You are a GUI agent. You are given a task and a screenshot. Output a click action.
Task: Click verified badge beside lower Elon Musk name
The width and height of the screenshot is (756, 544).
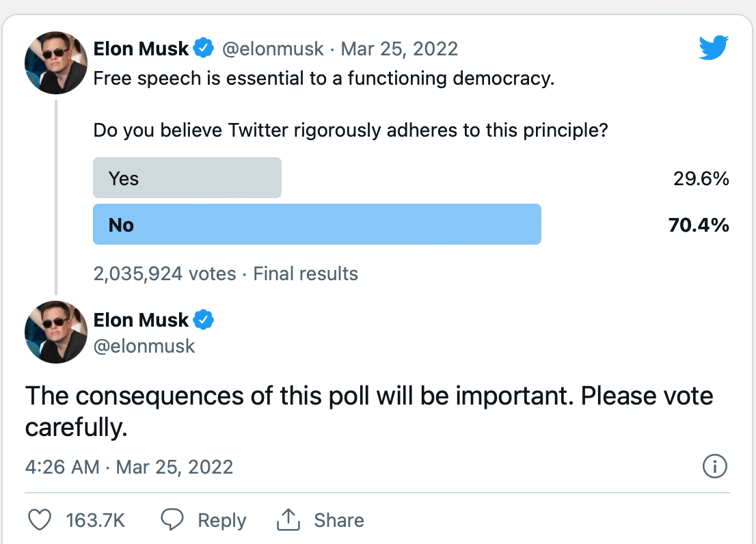(204, 319)
